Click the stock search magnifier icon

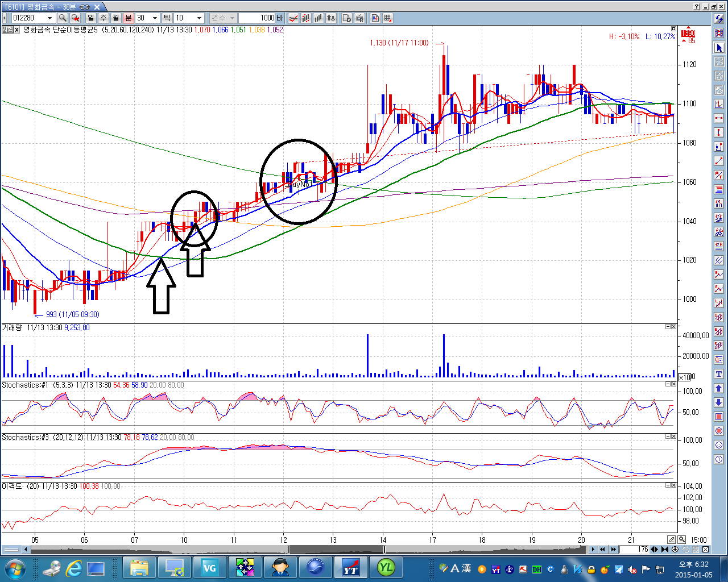(x=63, y=18)
